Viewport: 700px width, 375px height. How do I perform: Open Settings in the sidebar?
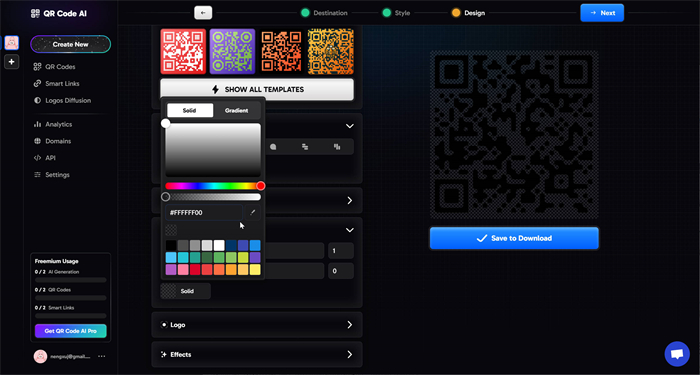coord(52,175)
